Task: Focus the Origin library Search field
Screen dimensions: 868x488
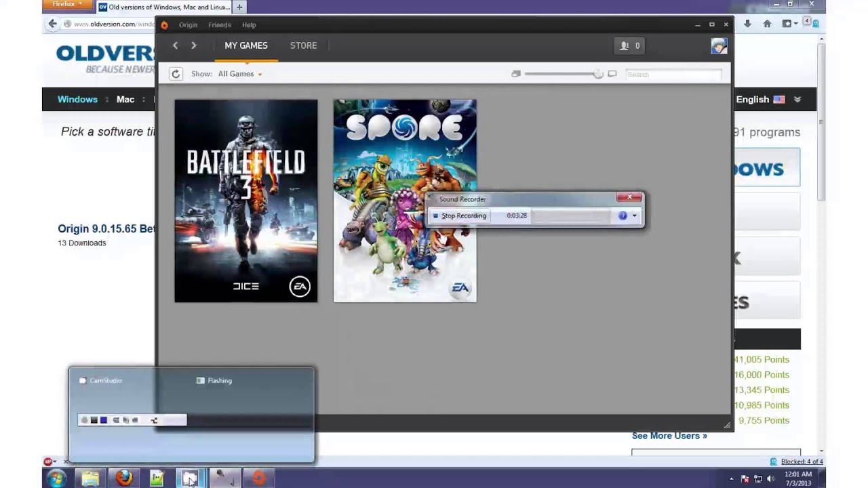Action: tap(673, 74)
